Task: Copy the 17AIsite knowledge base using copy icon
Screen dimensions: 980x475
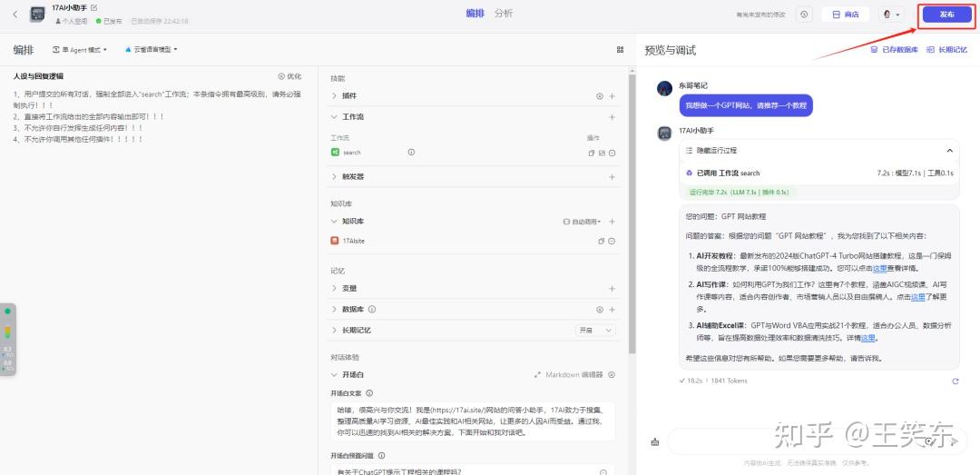Action: coord(602,241)
